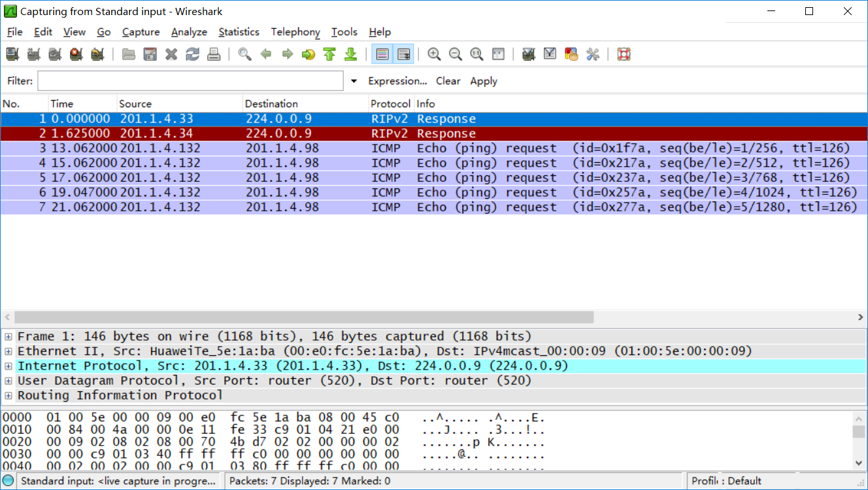Select ICMP packet 5 with seq 3/768
This screenshot has width=868, height=490.
tap(434, 177)
